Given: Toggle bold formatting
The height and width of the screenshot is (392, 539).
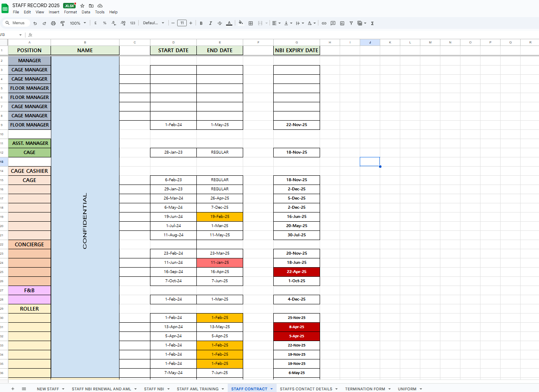Looking at the screenshot, I should click(201, 23).
